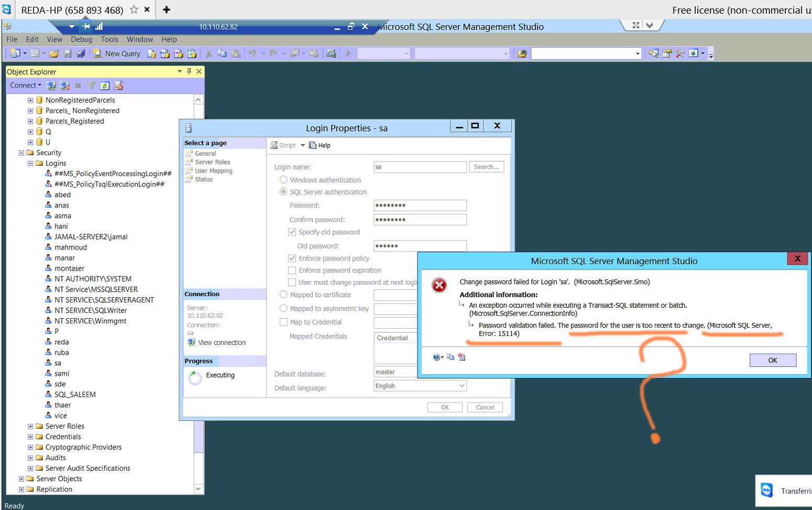This screenshot has width=812, height=510.
Task: Click Save icon in main toolbar
Action: (68, 53)
